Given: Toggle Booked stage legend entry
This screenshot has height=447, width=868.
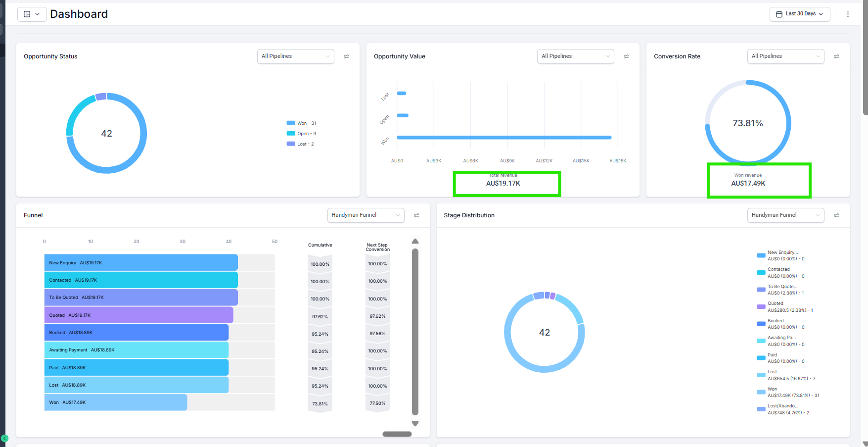Looking at the screenshot, I should pyautogui.click(x=781, y=324).
